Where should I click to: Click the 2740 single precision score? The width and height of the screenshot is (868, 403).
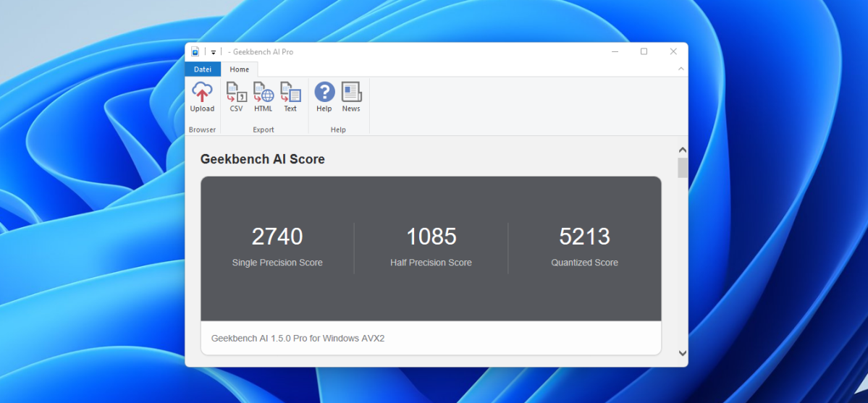coord(277,237)
